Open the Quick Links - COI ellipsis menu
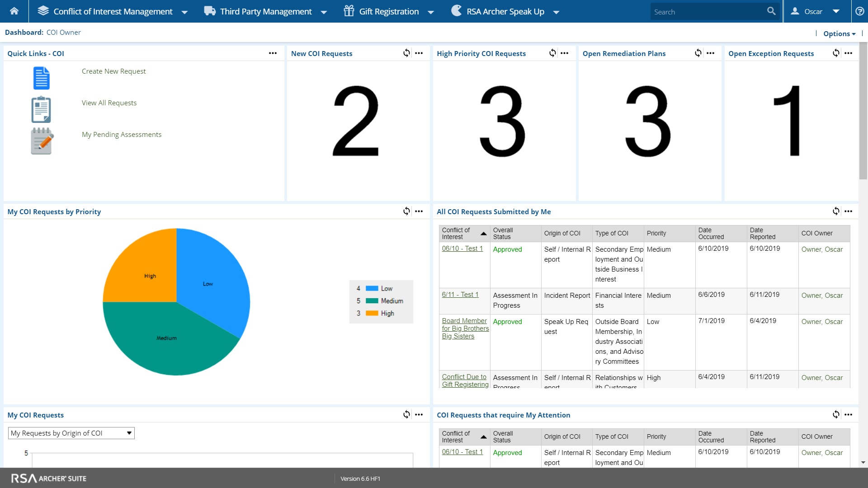This screenshot has width=868, height=488. [273, 53]
